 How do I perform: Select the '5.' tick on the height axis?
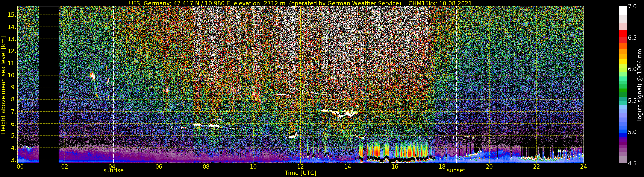click(x=13, y=136)
